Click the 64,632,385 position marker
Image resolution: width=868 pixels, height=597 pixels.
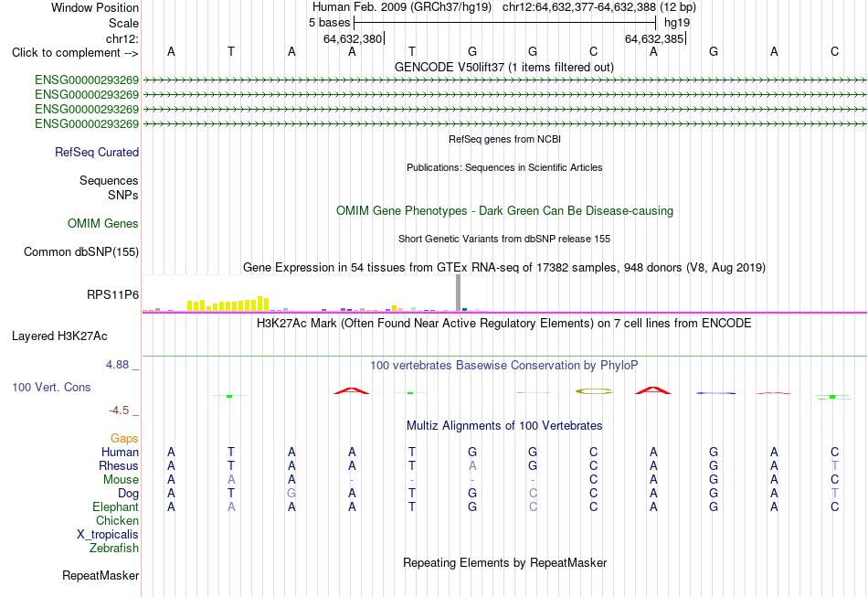pos(654,38)
